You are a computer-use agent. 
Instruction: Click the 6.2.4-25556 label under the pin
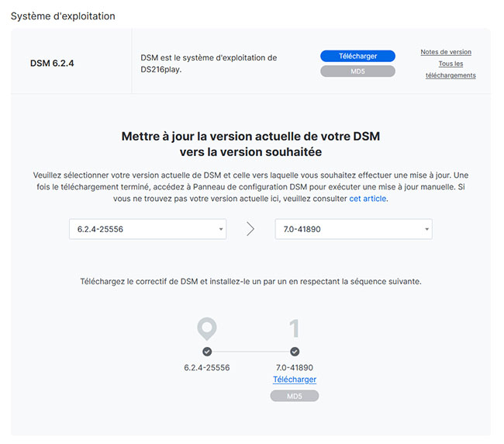[207, 367]
